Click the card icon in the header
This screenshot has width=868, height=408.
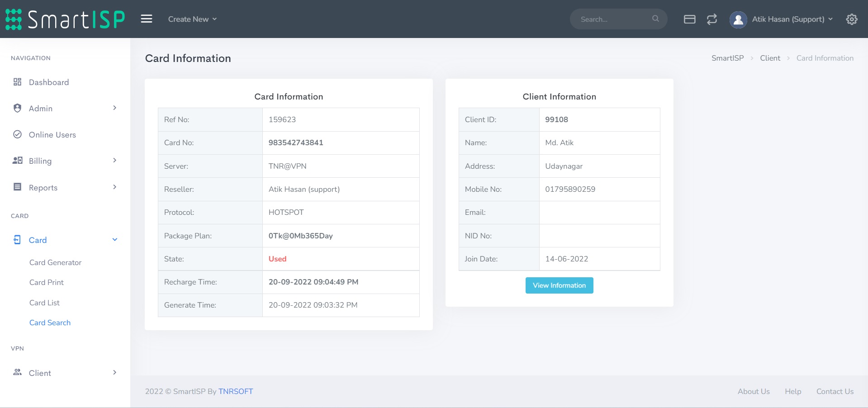pos(689,19)
